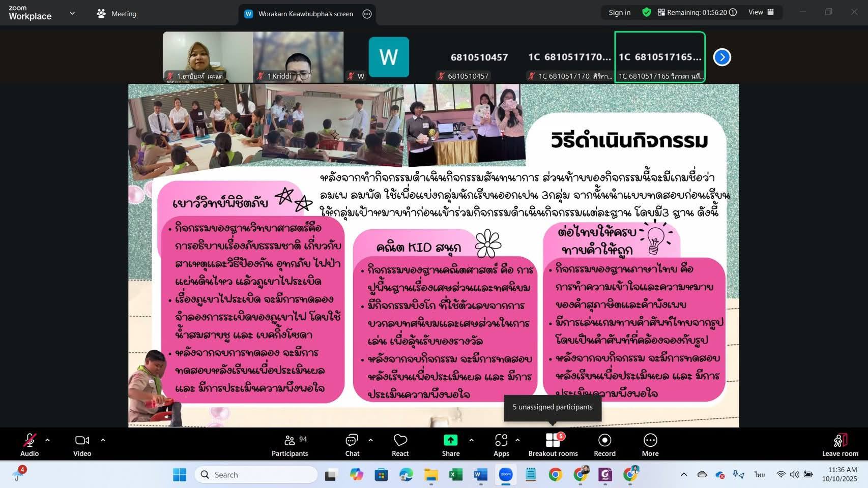
Task: Start recording with Record button
Action: coord(604,445)
